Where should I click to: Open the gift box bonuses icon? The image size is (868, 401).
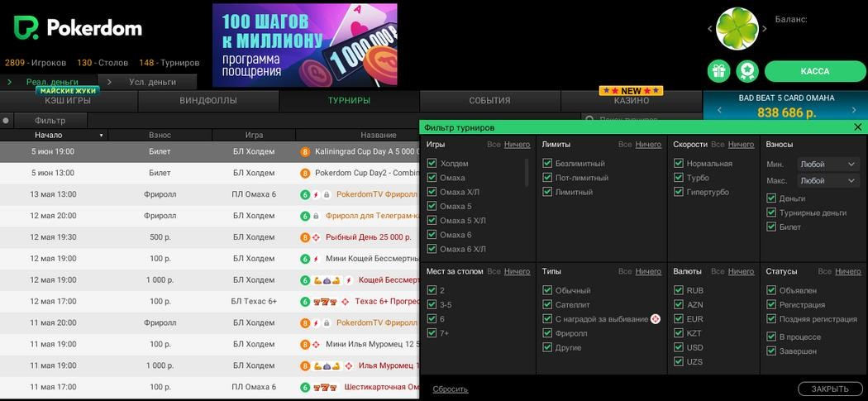[718, 71]
